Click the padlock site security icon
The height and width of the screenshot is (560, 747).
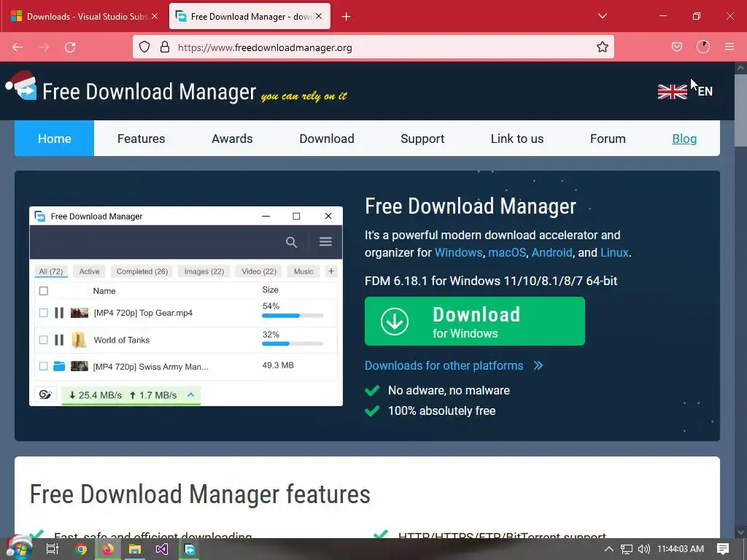point(165,47)
